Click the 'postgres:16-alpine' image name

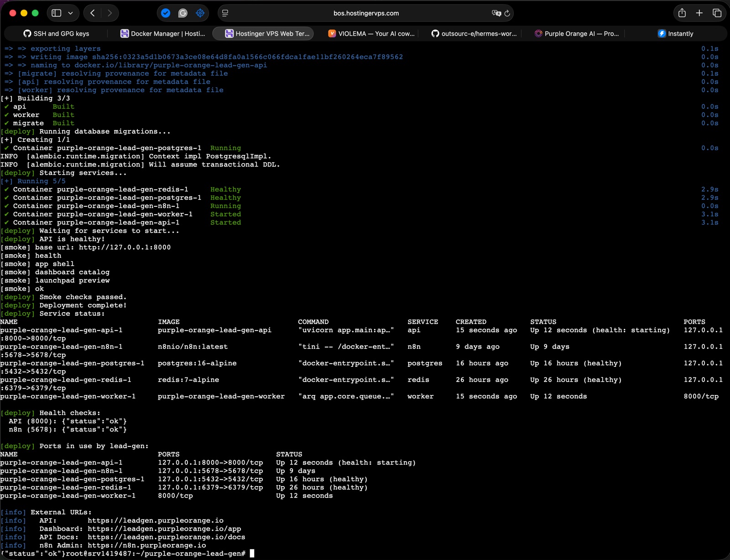point(197,363)
